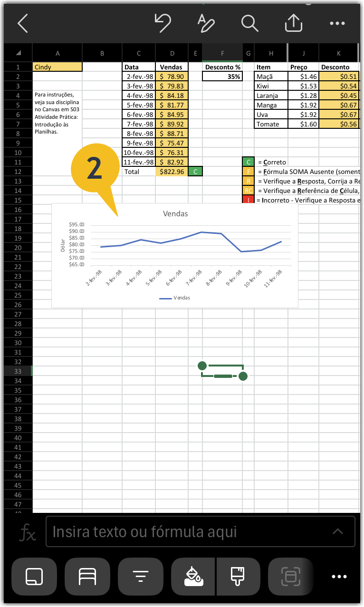Viewport: 364px width, 607px height.
Task: Select cell containing Cindy
Action: tap(57, 67)
